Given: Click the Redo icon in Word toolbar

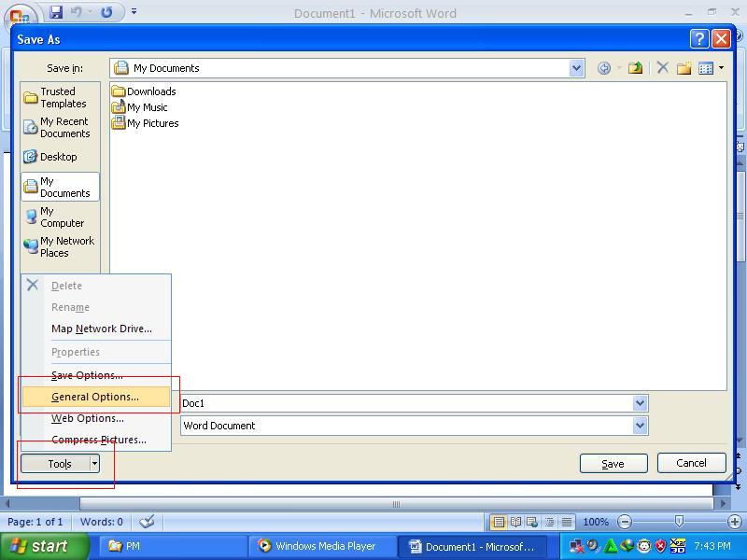Looking at the screenshot, I should click(106, 12).
